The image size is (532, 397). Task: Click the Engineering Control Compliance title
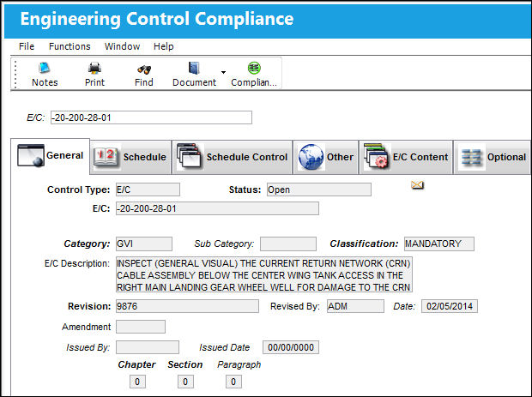tap(157, 19)
